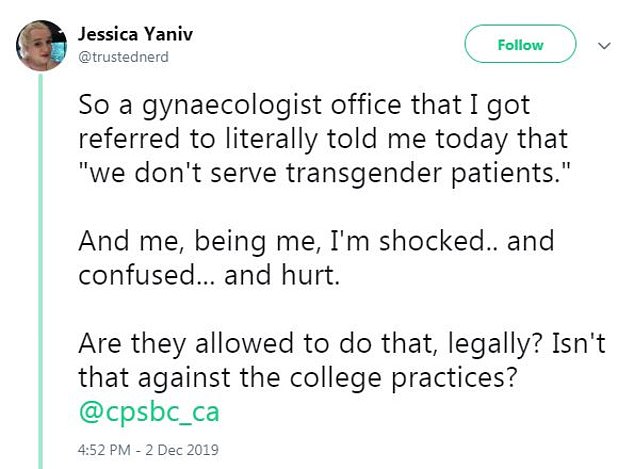Open the @cpsbc_ca mention link
The height and width of the screenshot is (469, 634).
coord(142,410)
